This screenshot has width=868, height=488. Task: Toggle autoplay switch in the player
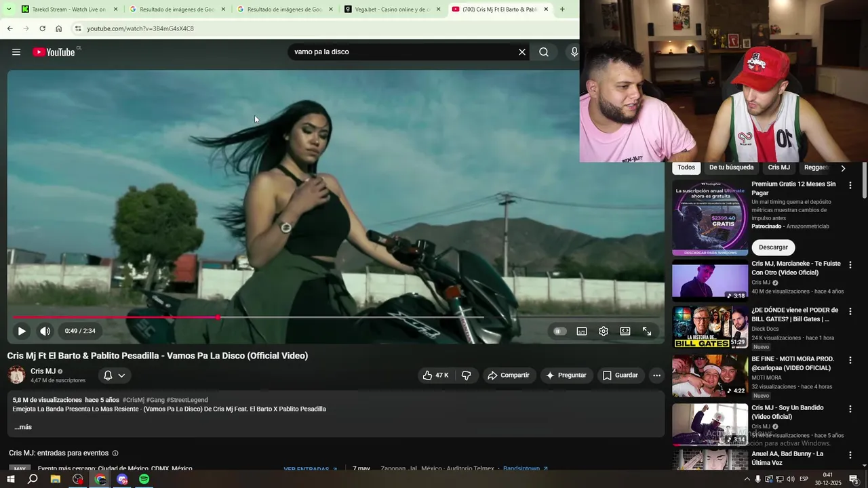[x=559, y=331]
